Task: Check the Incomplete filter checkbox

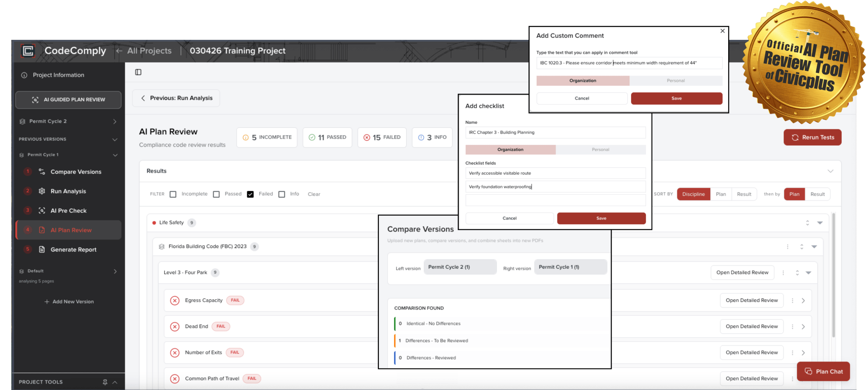Action: click(x=173, y=194)
